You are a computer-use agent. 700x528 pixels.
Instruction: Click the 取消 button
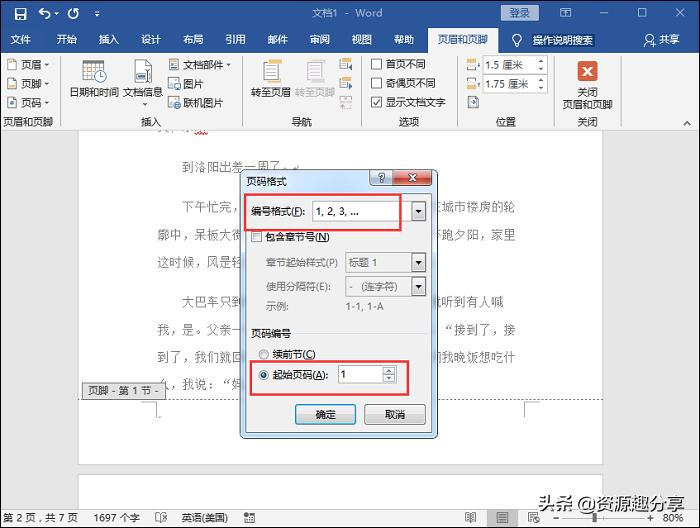(x=395, y=415)
